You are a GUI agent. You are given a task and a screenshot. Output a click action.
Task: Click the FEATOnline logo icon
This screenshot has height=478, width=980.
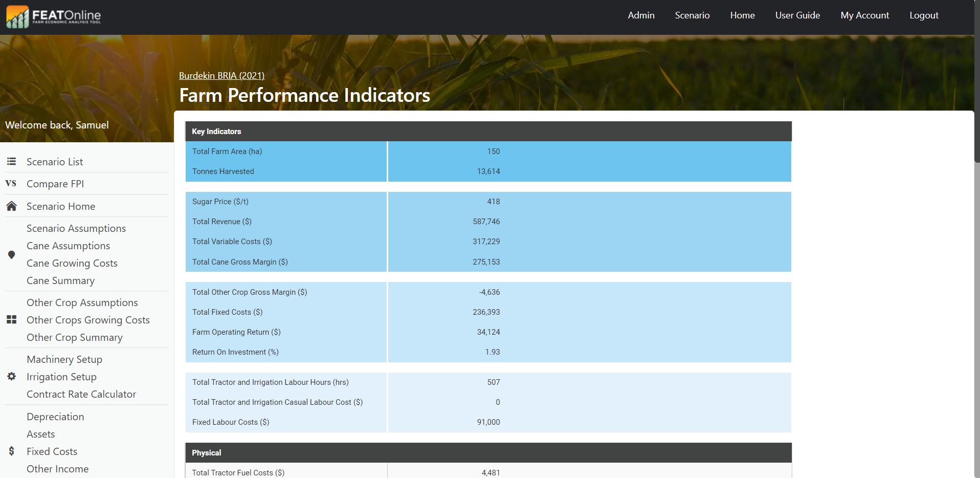click(17, 16)
